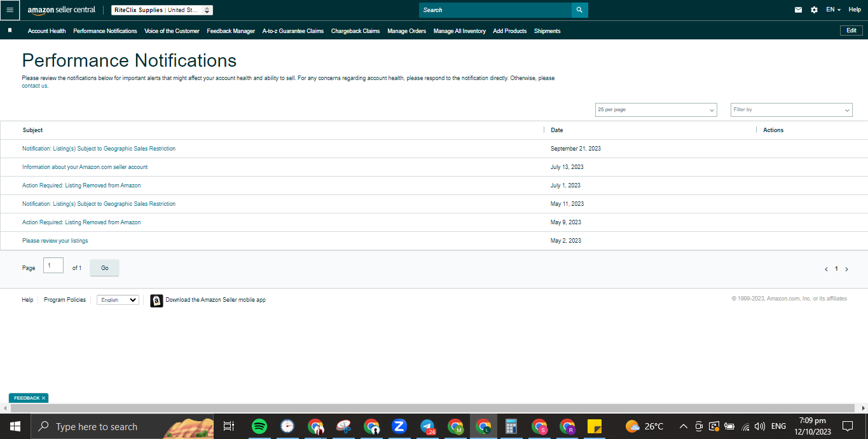Open Telegram from taskbar

coord(427,426)
